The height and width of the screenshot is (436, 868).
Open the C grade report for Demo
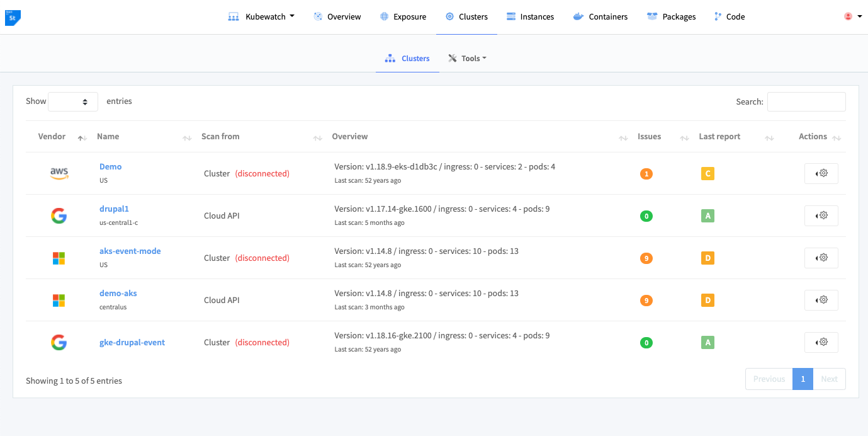coord(707,174)
